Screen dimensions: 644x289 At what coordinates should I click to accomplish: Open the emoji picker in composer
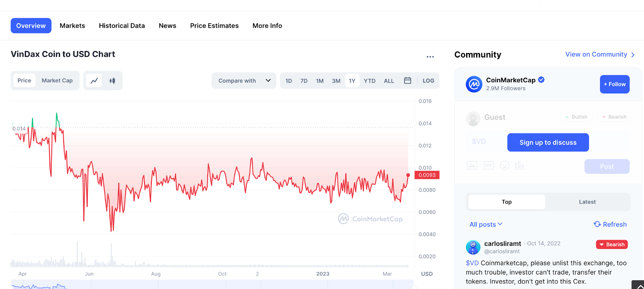[505, 165]
